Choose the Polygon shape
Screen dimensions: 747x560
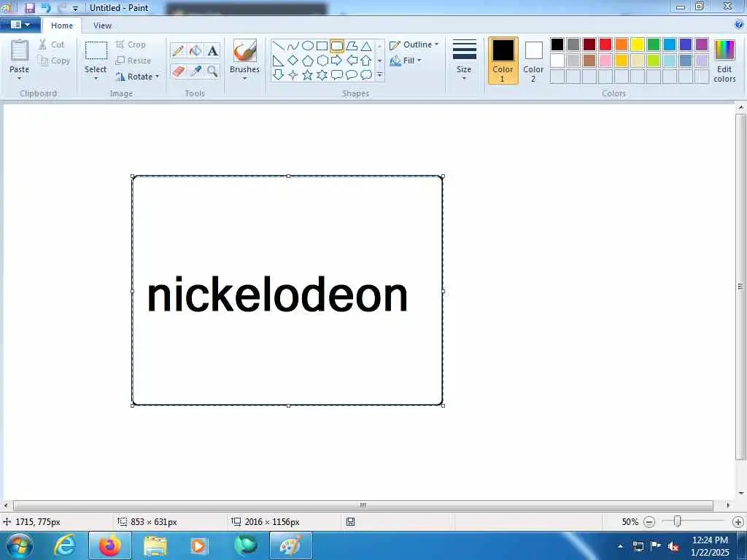(352, 46)
